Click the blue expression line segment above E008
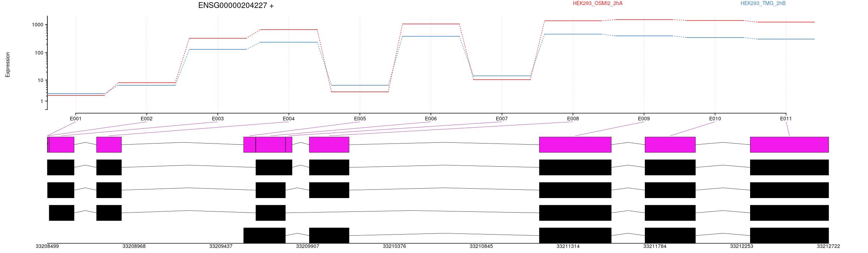Screen dimensions: 868x253 pyautogui.click(x=573, y=34)
